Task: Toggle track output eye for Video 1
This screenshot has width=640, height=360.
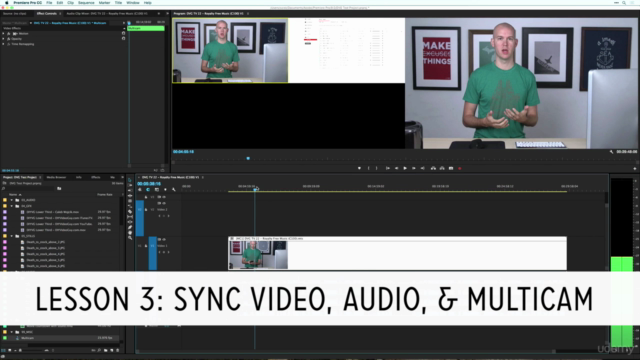Action: point(164,240)
